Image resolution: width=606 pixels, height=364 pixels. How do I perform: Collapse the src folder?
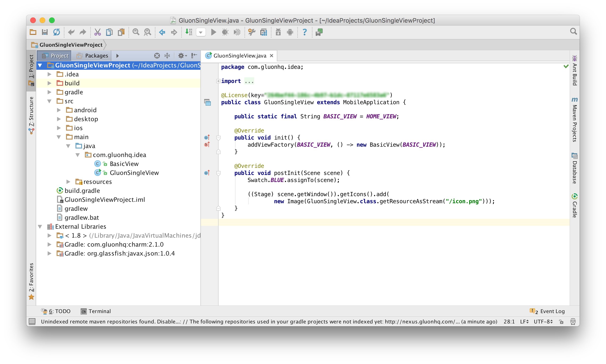[49, 101]
